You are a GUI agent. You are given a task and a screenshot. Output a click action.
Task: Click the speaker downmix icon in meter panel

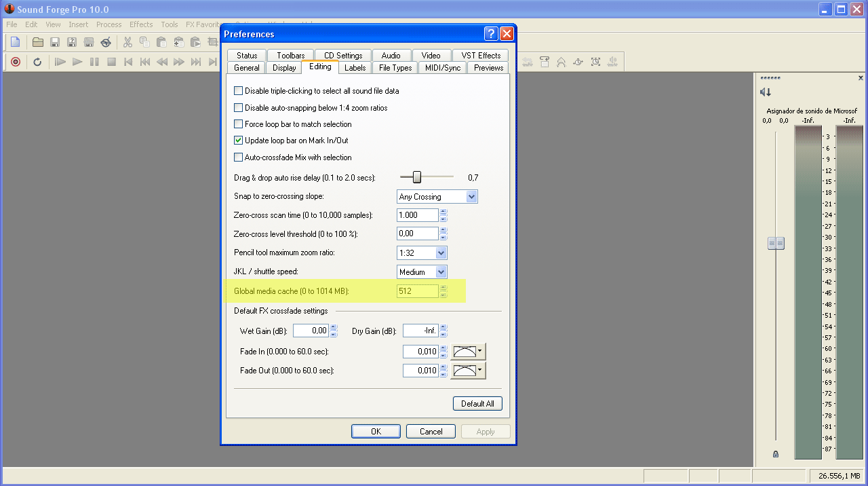(766, 92)
